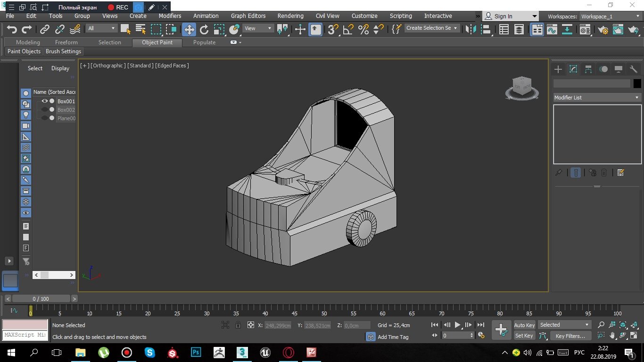Expand the menu bar overflow chevron
Image resolution: width=644 pixels, height=362 pixels.
tap(478, 16)
